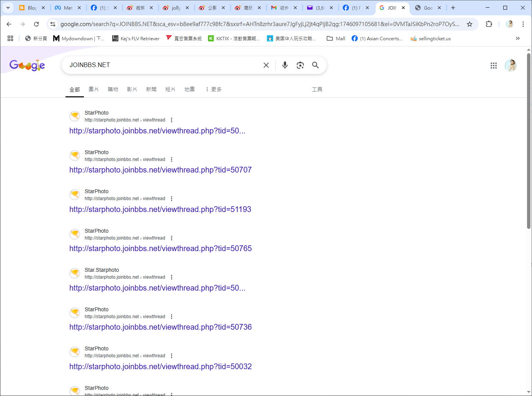Select the 全部 search tab
This screenshot has height=396, width=532.
75,89
